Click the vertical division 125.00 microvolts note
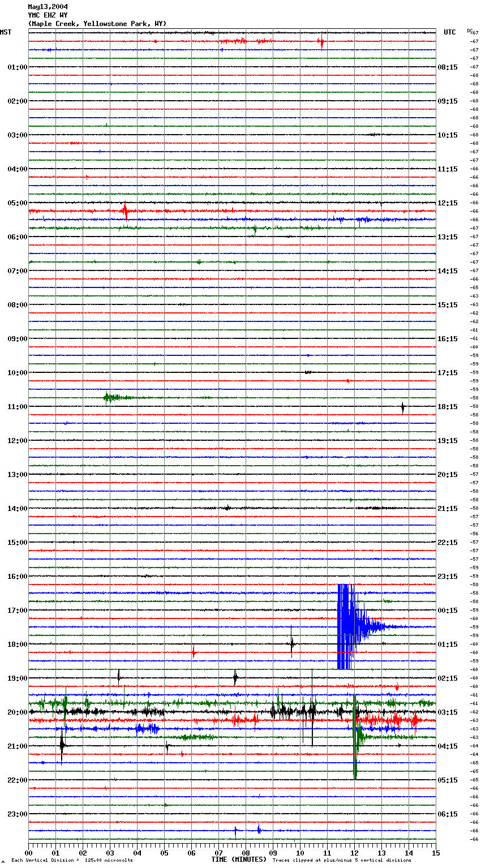Viewport: 481px width, 868px height. point(72,861)
